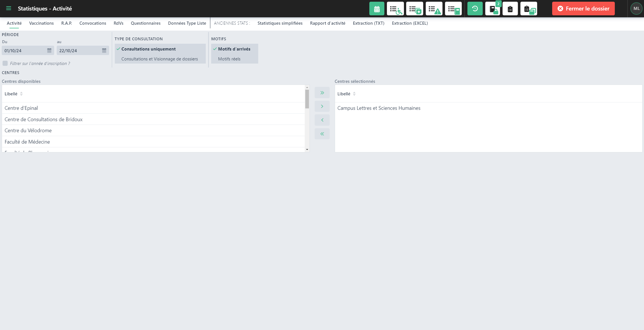Switch to the Vaccinations tab

[x=41, y=23]
